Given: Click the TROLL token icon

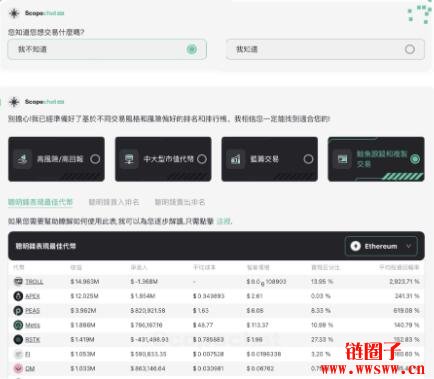Looking at the screenshot, I should [x=18, y=282].
